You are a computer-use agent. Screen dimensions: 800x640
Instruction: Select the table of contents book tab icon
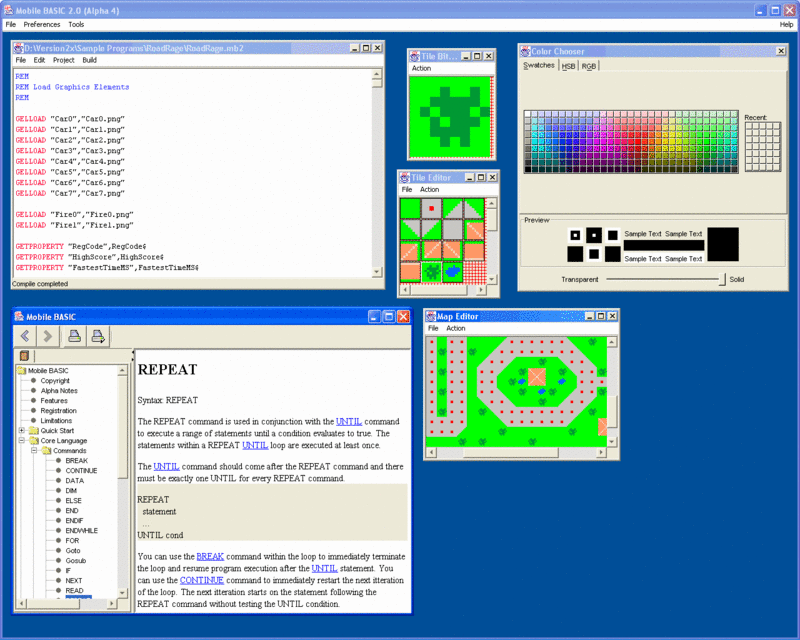[24, 355]
